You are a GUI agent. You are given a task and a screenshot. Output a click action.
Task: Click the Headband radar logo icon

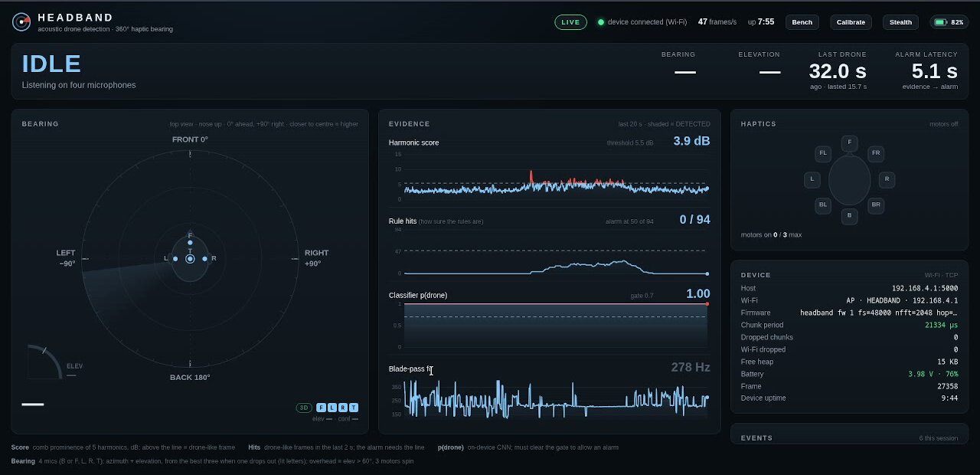tap(21, 21)
